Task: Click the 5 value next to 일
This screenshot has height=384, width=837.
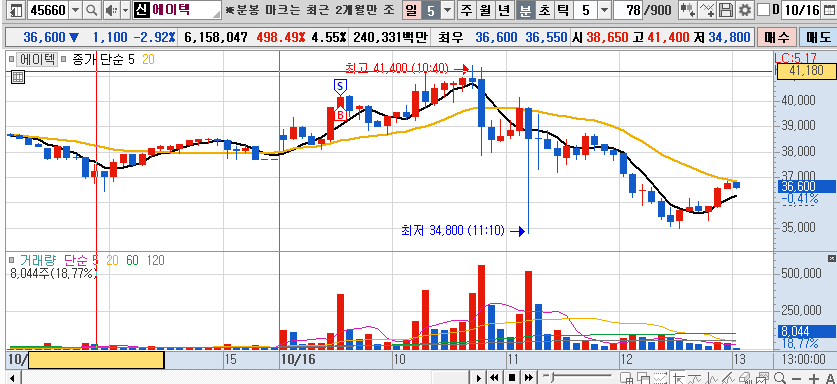Action: click(430, 10)
